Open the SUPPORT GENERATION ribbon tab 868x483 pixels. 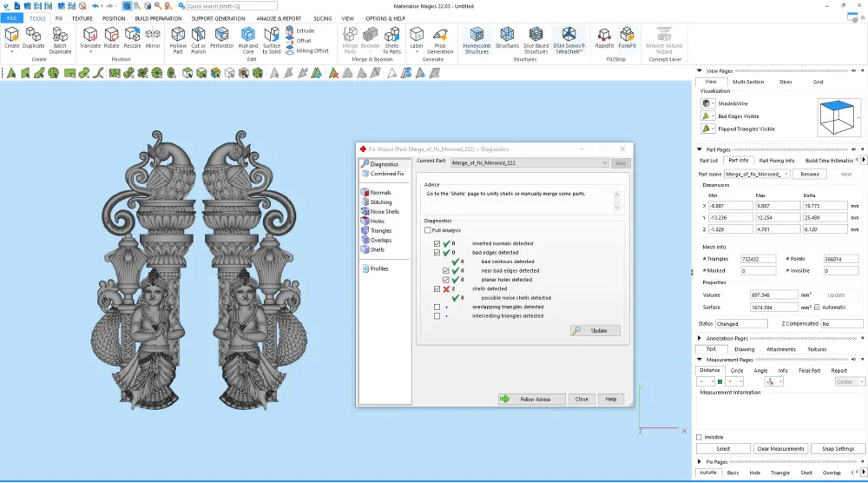[x=218, y=18]
